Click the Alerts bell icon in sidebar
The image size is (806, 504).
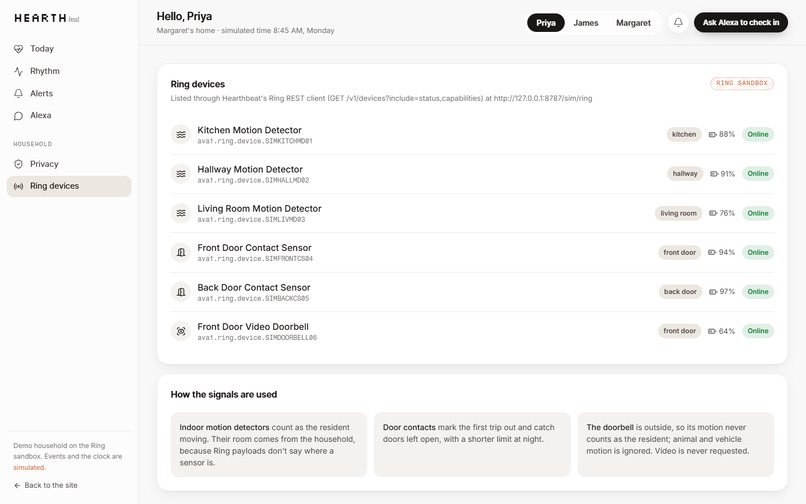(x=19, y=94)
